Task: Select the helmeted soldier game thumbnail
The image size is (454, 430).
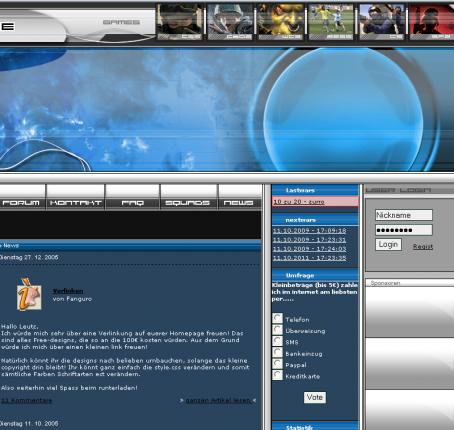Action: tap(230, 22)
